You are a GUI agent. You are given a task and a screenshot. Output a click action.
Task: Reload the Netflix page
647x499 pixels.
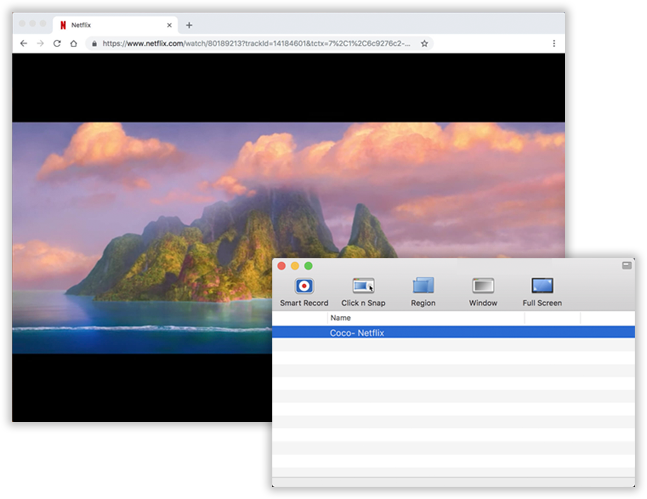click(x=57, y=43)
